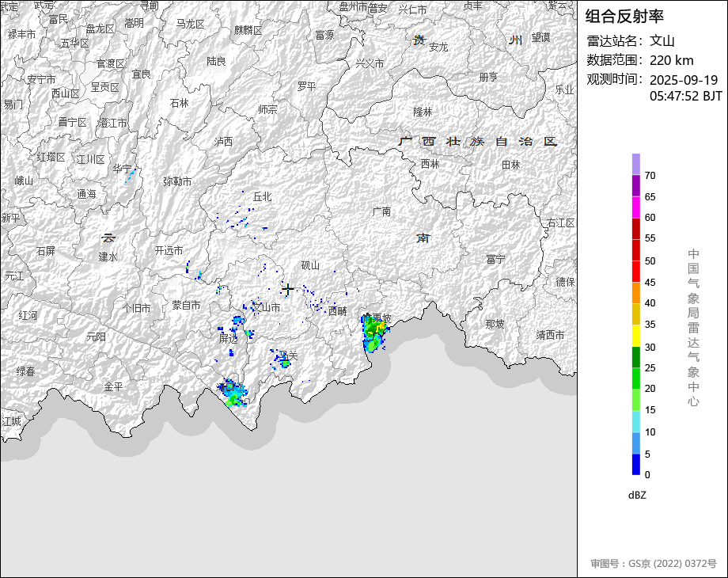Image resolution: width=728 pixels, height=578 pixels.
Task: Click the '屏边' county label
Action: click(228, 339)
